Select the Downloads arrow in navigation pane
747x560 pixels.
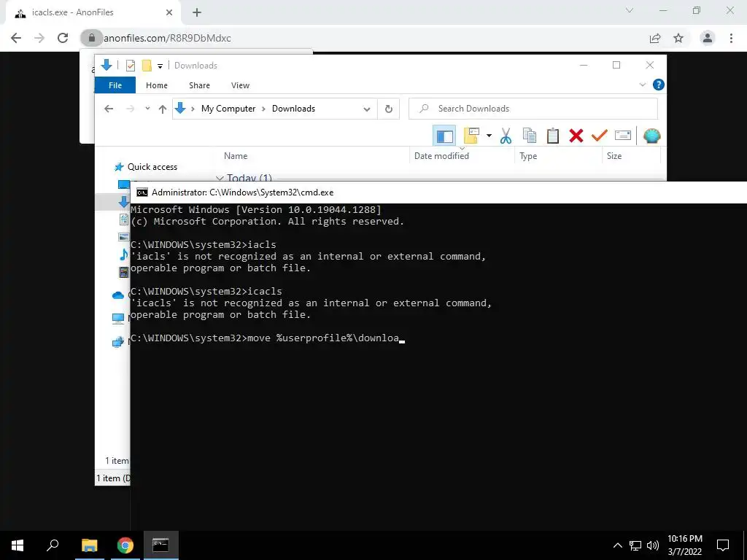click(x=123, y=201)
